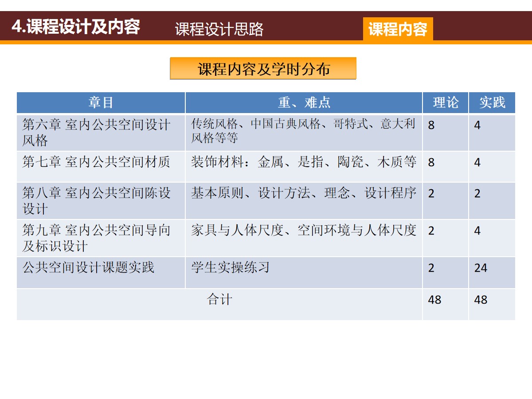This screenshot has height=399, width=532.
Task: Select cell 第六章 室内公共空间设计风格
Action: (101, 133)
